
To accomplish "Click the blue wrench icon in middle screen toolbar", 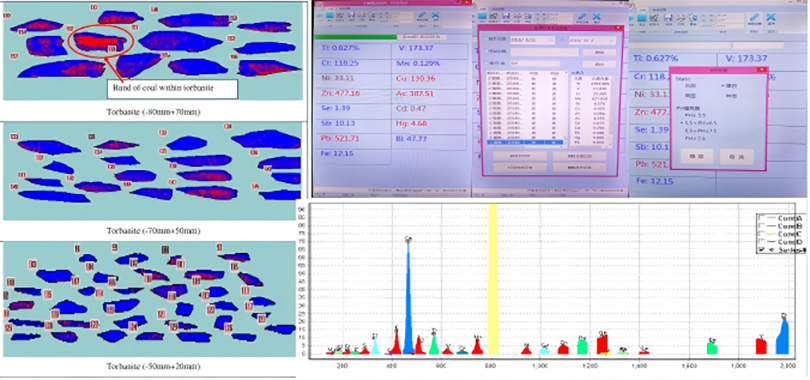I will [582, 17].
